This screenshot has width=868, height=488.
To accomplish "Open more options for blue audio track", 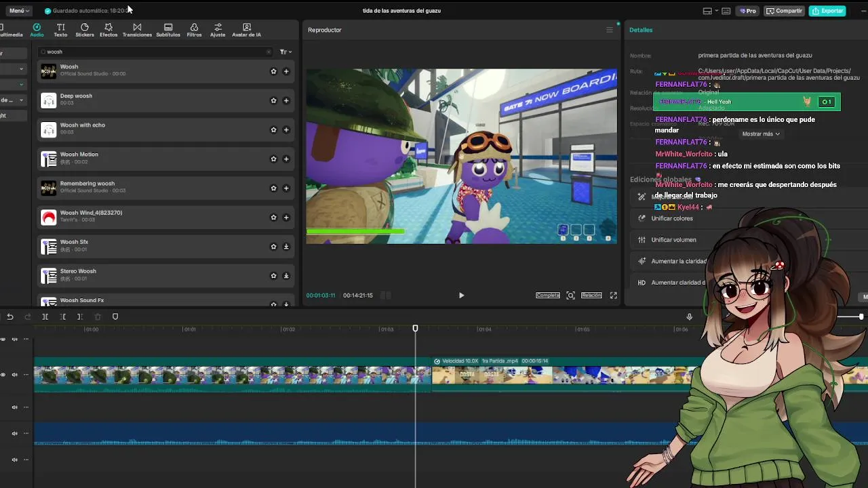I will 26,434.
